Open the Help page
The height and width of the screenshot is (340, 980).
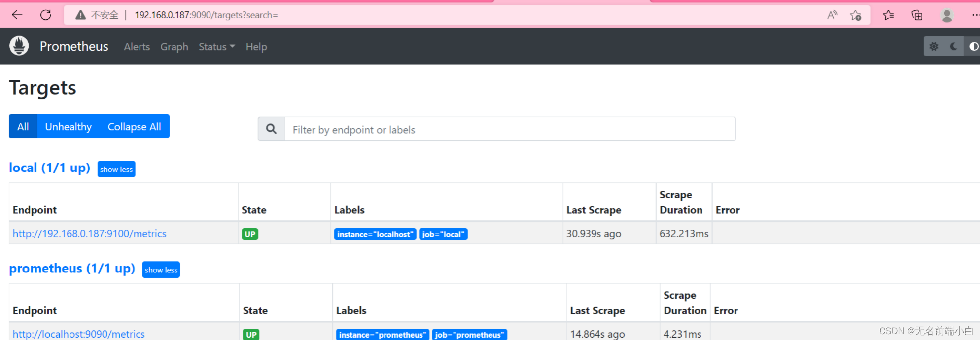click(x=256, y=47)
